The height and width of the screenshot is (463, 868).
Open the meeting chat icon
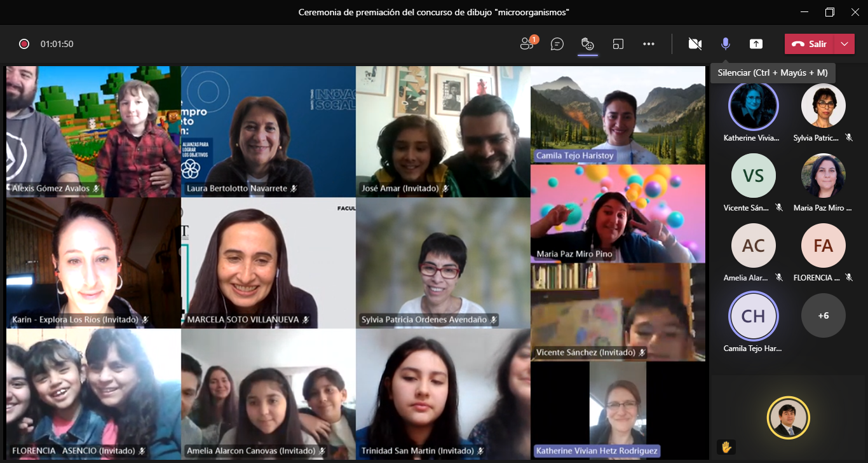click(x=557, y=44)
